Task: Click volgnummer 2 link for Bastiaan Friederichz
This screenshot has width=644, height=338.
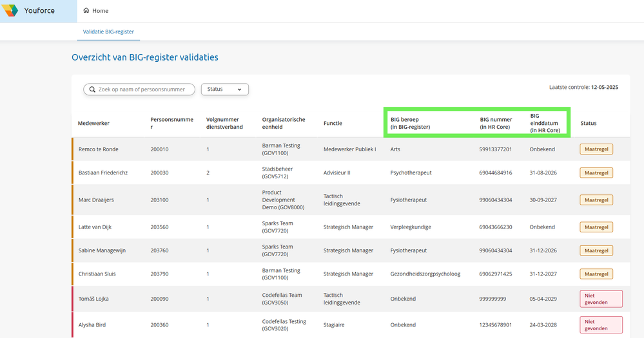Action: click(208, 173)
